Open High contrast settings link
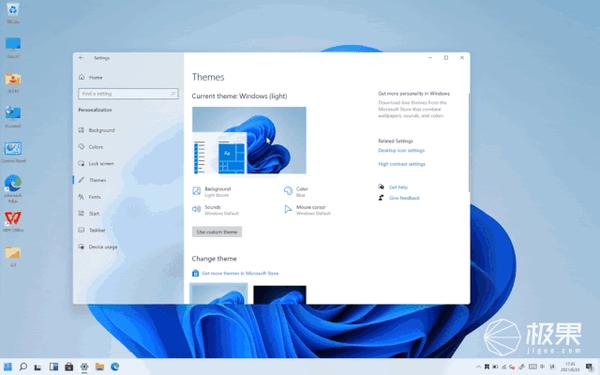The width and height of the screenshot is (600, 375). click(402, 164)
